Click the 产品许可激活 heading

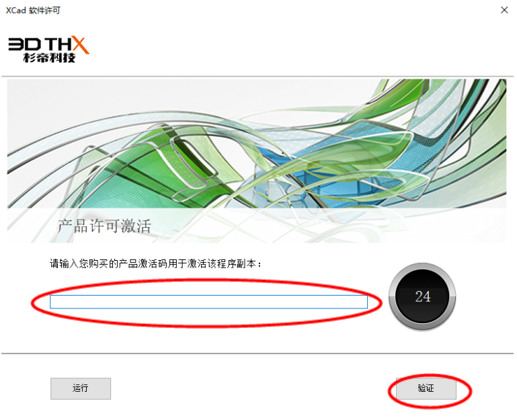104,226
